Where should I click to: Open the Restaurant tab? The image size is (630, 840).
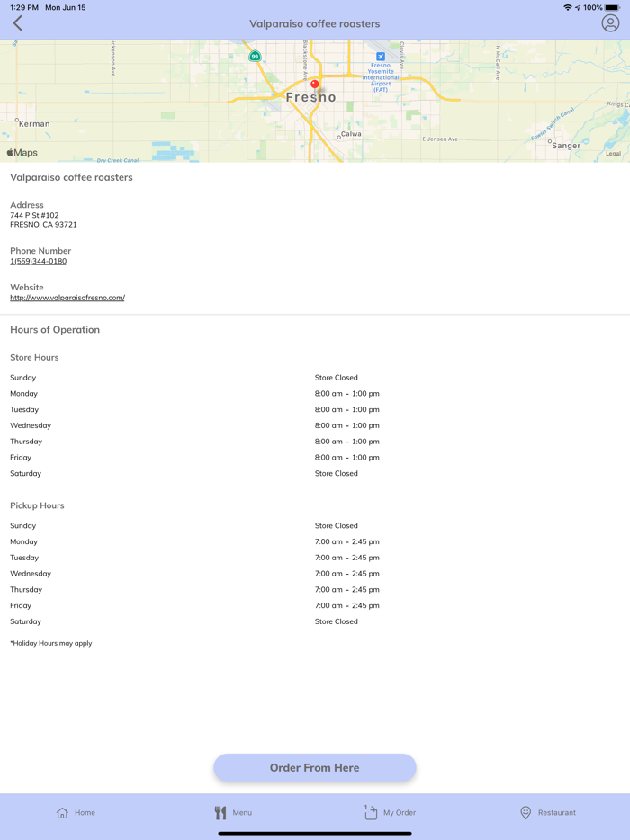coord(548,813)
